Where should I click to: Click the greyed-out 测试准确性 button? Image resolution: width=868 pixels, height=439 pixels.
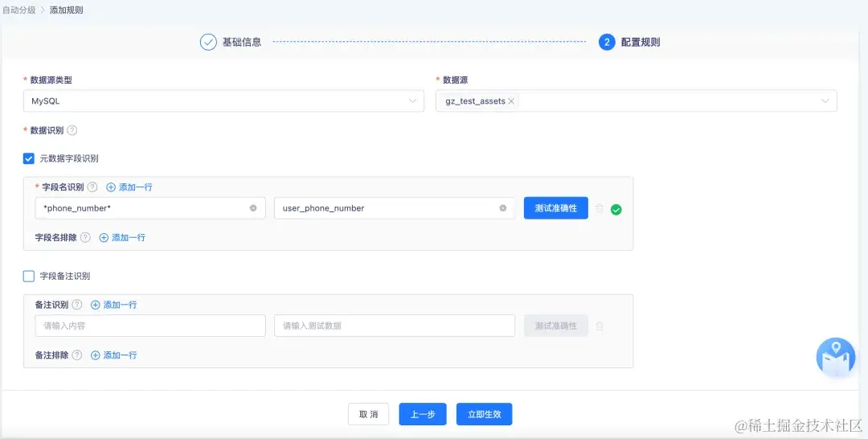click(556, 326)
